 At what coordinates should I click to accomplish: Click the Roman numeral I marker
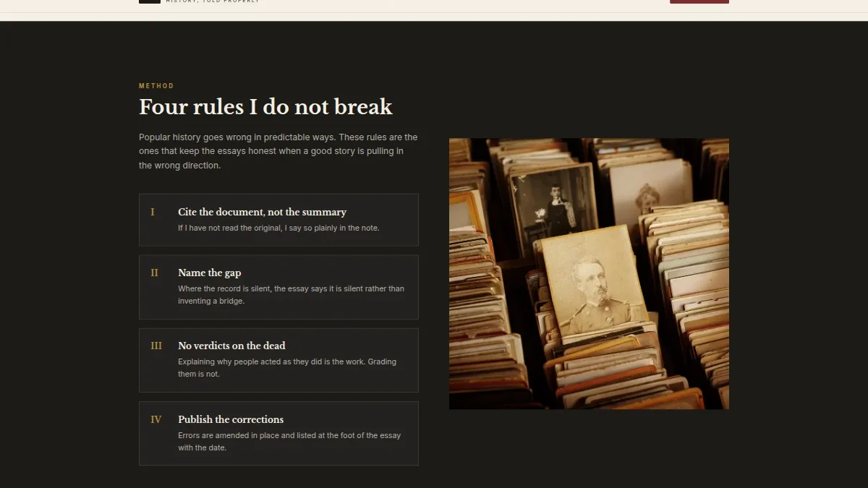153,212
